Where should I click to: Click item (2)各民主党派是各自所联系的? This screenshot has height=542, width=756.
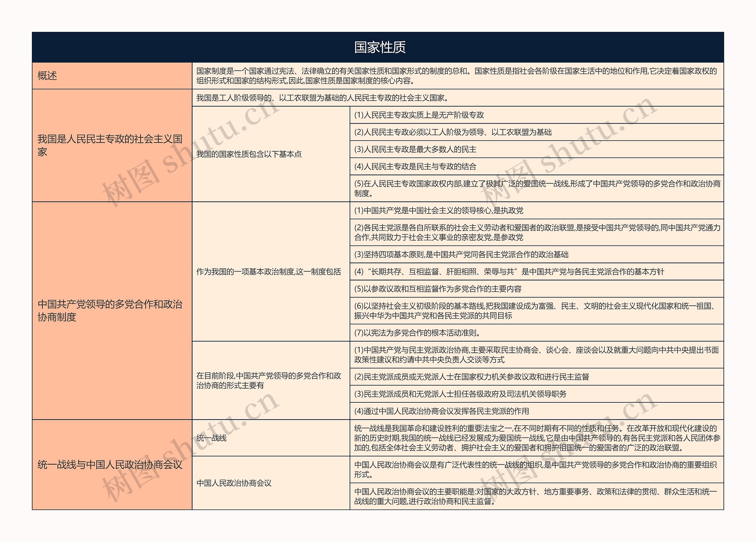(537, 232)
